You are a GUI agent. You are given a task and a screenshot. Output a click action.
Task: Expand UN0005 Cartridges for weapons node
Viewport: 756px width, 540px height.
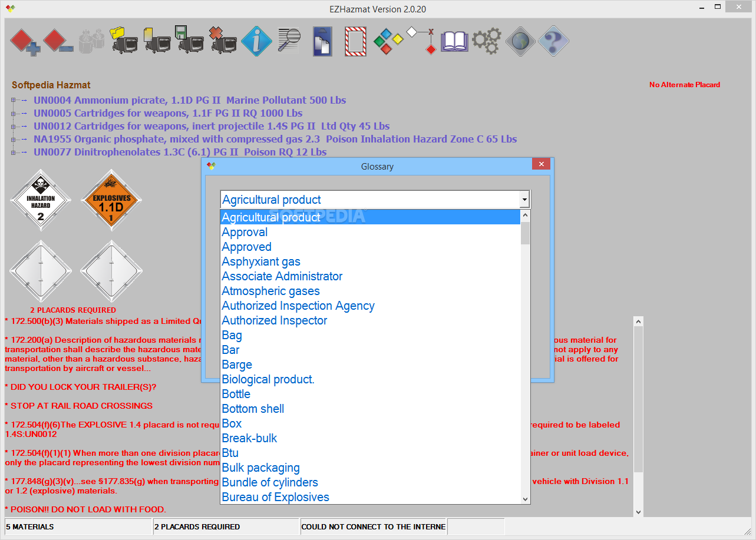click(14, 114)
